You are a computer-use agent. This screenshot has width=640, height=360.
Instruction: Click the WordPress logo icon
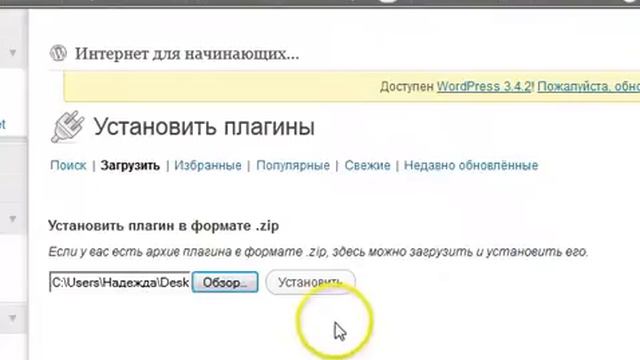pyautogui.click(x=58, y=53)
